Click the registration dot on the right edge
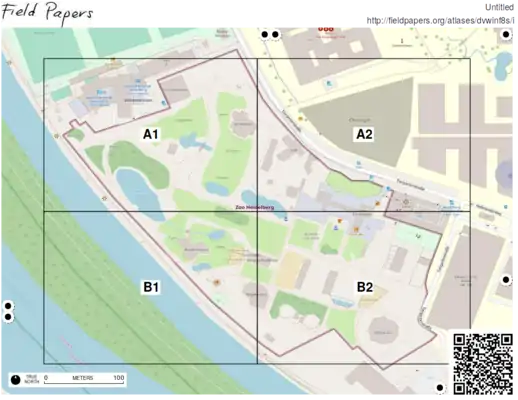This screenshot has height=400, width=518. (x=506, y=280)
